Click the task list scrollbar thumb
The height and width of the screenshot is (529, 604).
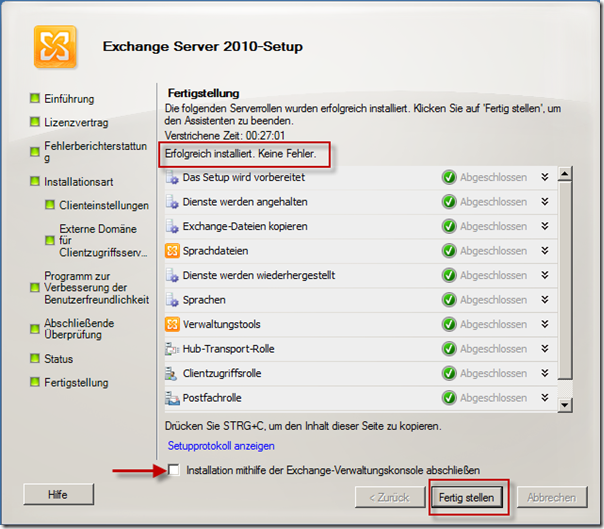click(565, 280)
